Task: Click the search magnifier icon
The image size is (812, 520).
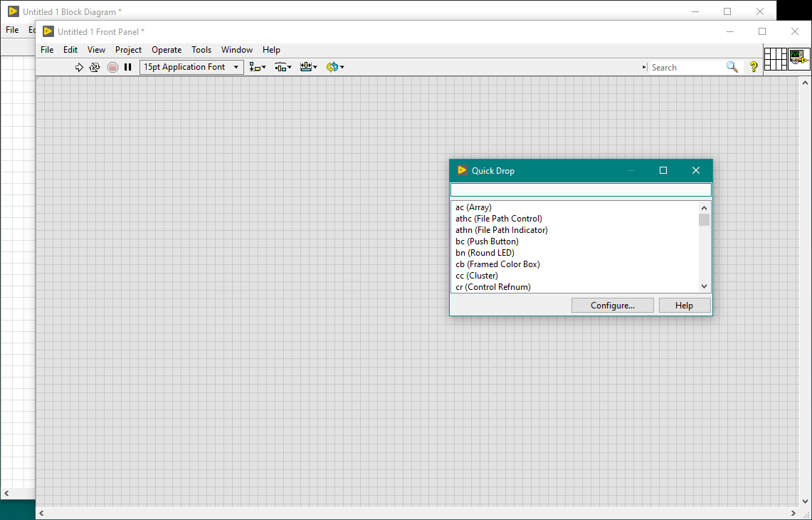Action: click(x=732, y=67)
